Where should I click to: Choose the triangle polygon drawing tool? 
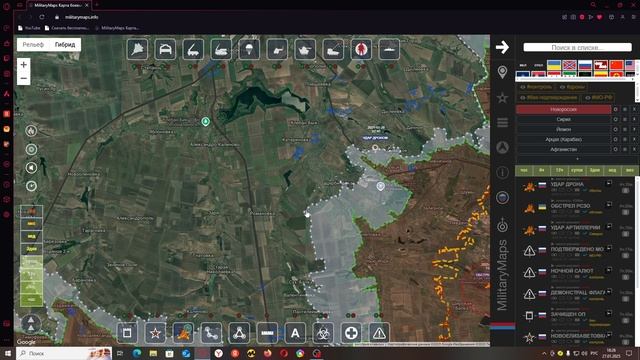[239, 333]
